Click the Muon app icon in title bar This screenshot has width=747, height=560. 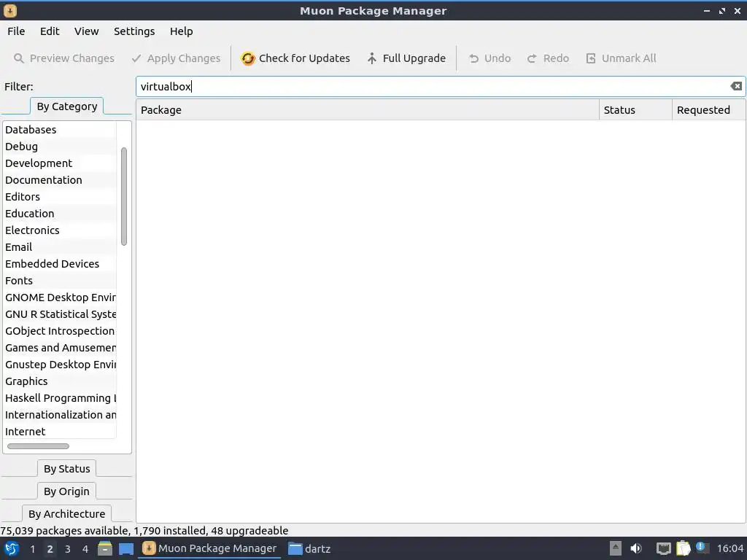[10, 10]
